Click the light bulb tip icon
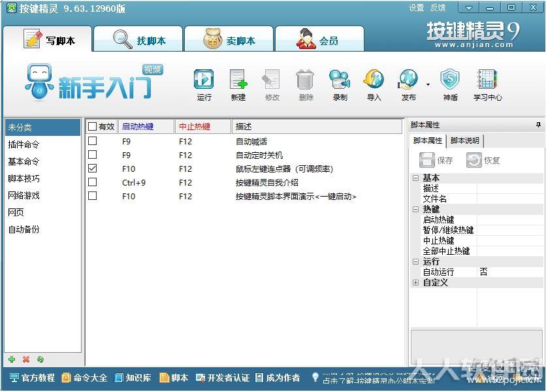Screen dimensions: 546x392 coord(315,377)
